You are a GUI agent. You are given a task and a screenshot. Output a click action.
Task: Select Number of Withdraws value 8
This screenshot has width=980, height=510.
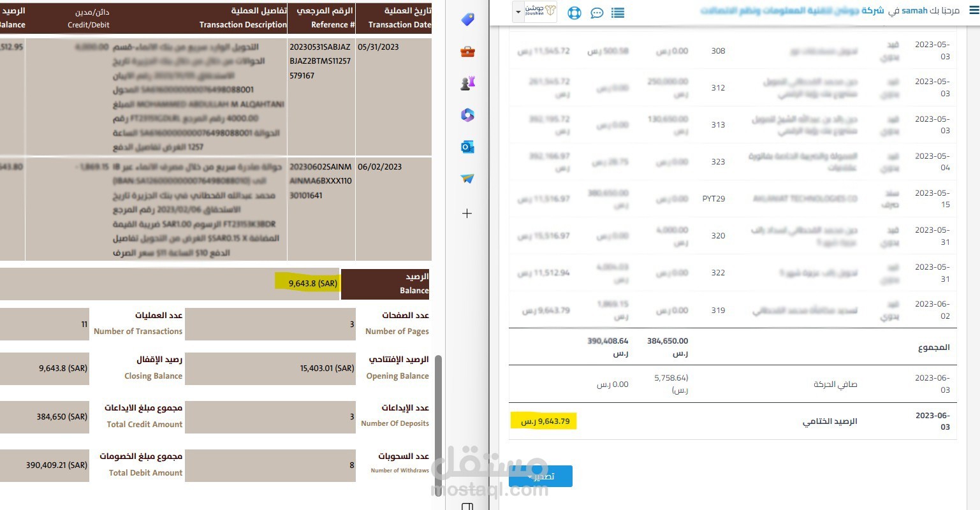coord(351,465)
